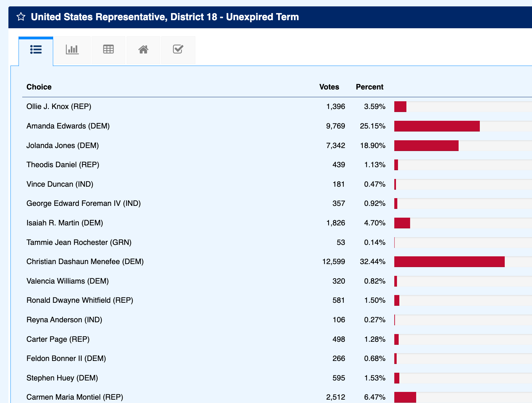Image resolution: width=532 pixels, height=403 pixels.
Task: Select the list view tab icon
Action: pyautogui.click(x=36, y=50)
